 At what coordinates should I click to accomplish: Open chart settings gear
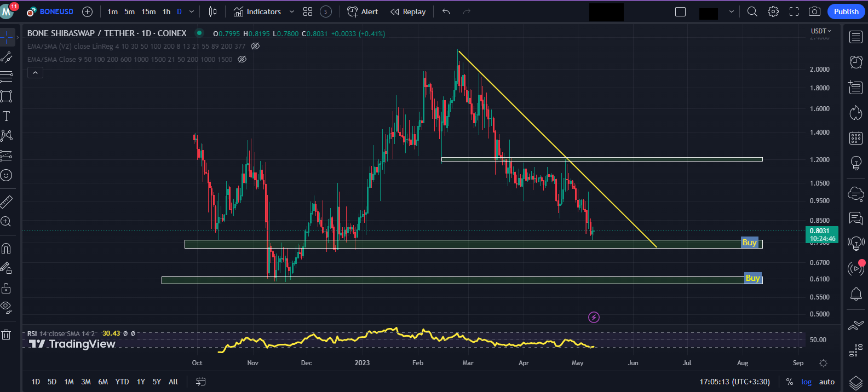pyautogui.click(x=773, y=11)
